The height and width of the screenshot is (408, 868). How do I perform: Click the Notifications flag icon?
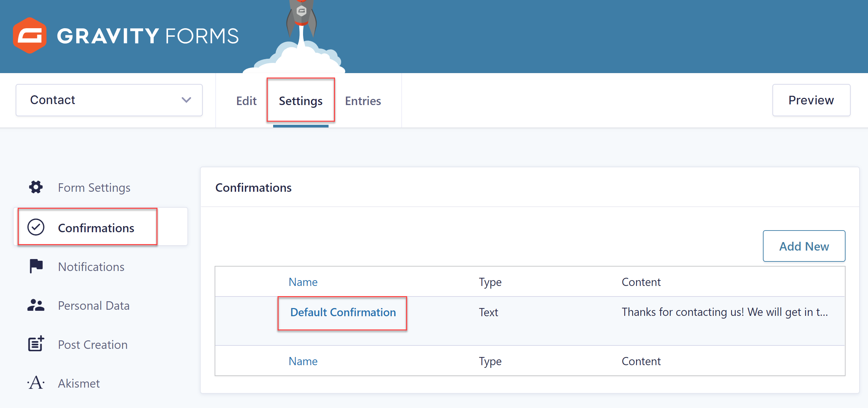(x=36, y=266)
